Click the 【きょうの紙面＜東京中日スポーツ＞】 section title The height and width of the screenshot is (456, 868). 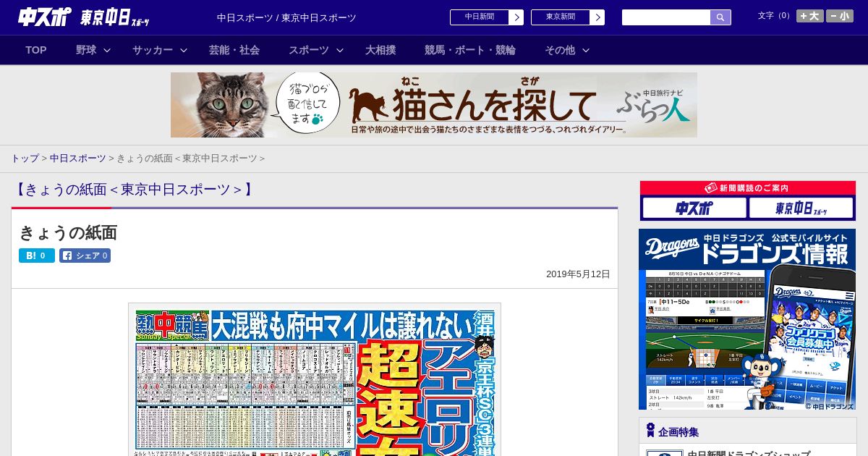coord(134,190)
